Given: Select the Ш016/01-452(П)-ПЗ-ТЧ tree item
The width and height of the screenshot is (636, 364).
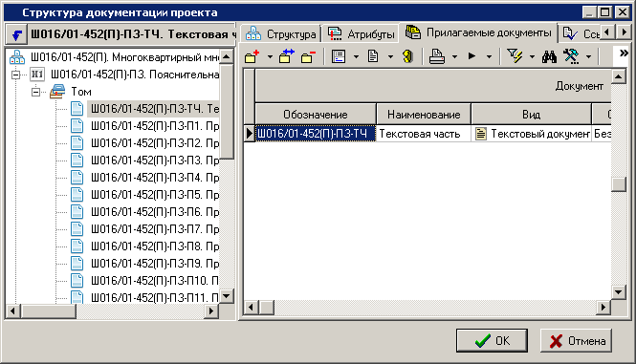Looking at the screenshot, I should 154,109.
